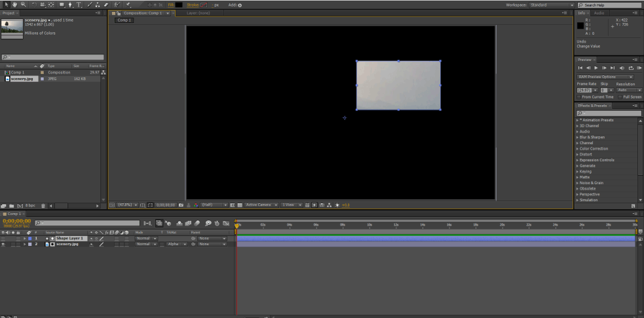Select the Clone Stamp tool

(x=98, y=5)
